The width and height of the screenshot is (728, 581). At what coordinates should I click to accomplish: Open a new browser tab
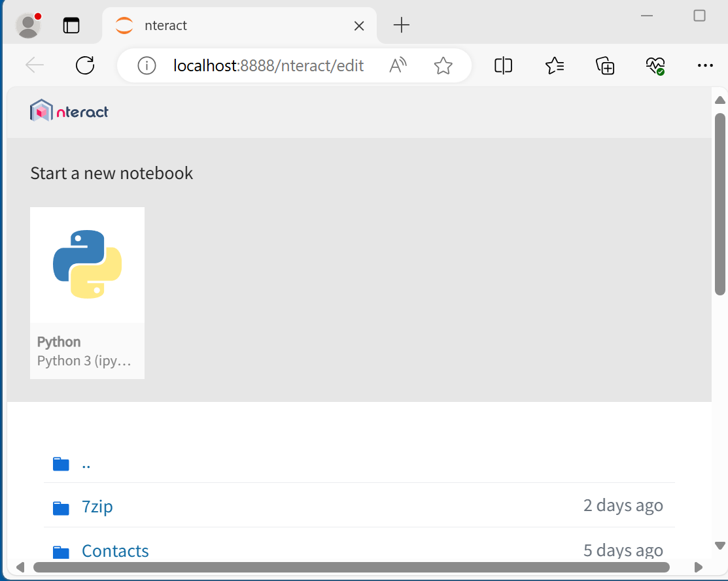(x=401, y=25)
